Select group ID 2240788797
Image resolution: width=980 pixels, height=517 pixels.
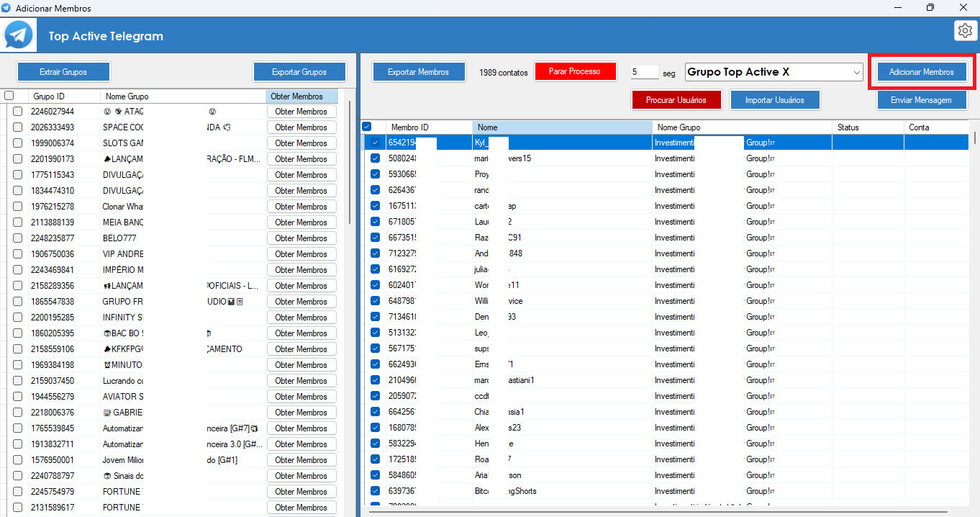point(52,476)
